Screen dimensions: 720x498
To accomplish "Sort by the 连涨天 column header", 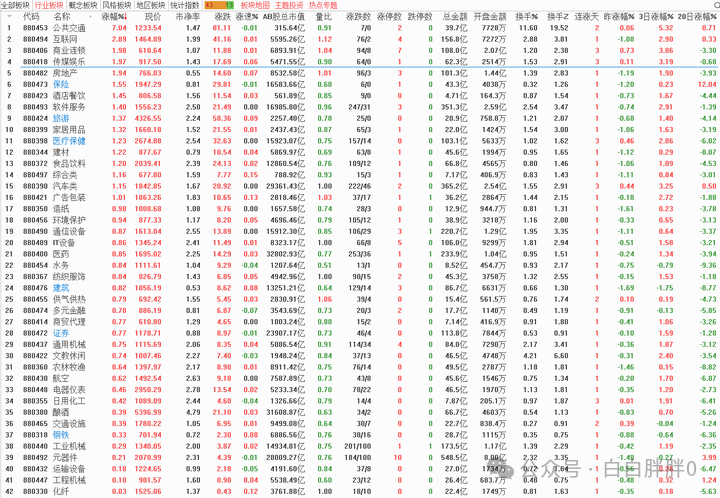I will coord(586,17).
